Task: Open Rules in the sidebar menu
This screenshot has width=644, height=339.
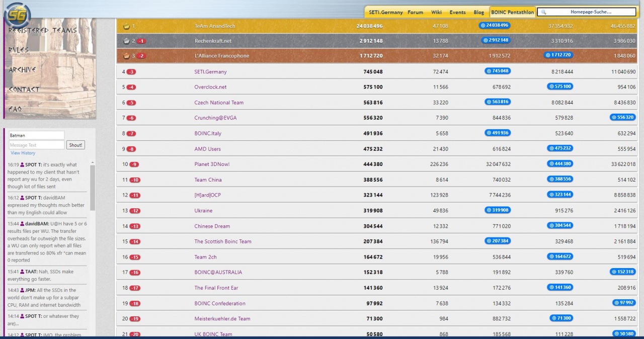Action: click(x=19, y=50)
